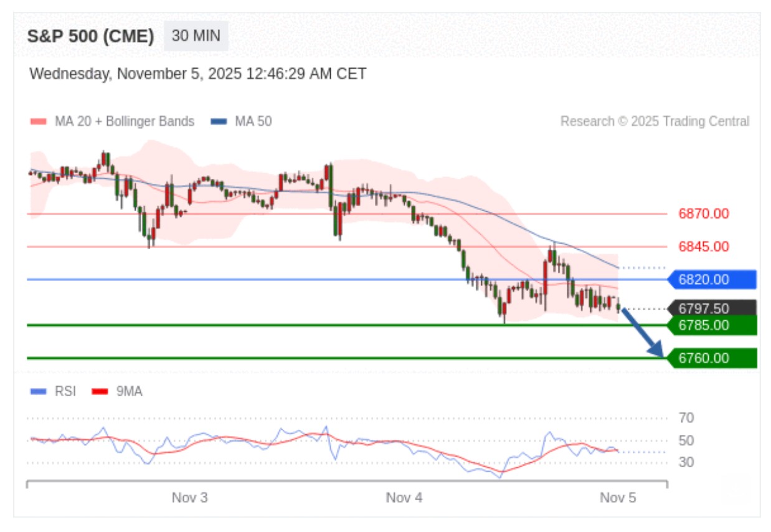Toggle the MA 50 legend label
This screenshot has height=532, width=771.
[x=253, y=121]
